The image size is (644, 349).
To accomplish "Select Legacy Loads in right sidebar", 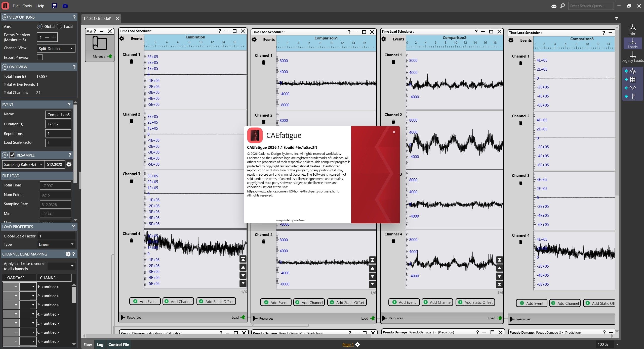I will click(x=632, y=57).
